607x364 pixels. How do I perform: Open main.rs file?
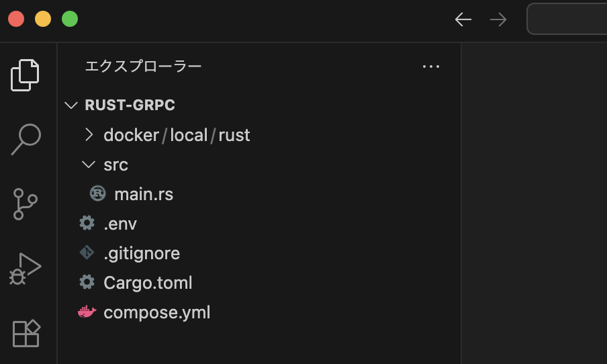tap(144, 194)
